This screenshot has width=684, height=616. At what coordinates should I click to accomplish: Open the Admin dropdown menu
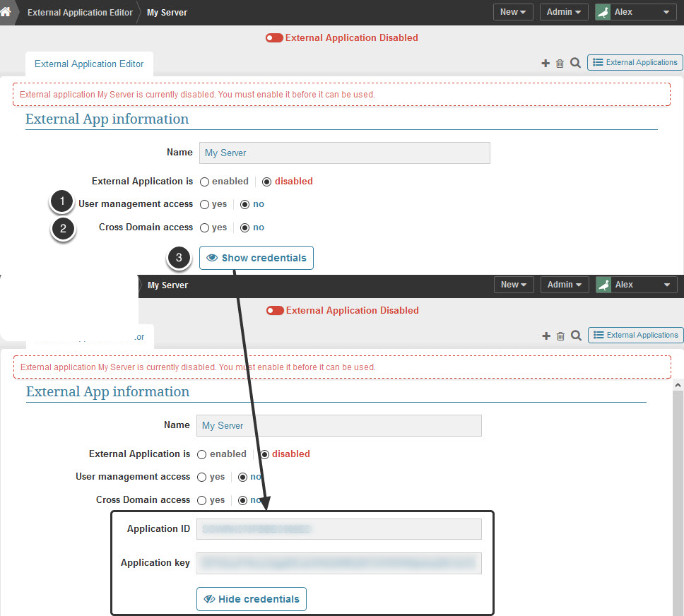563,12
